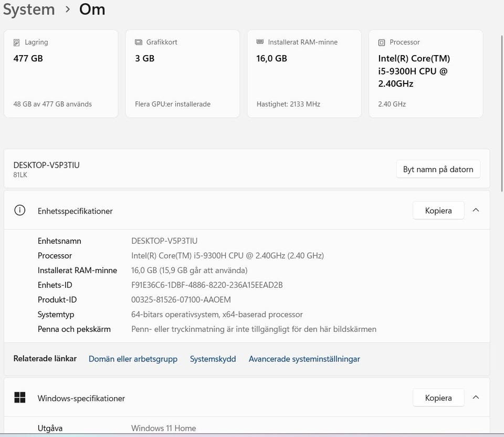Select "48 GB av 477 GB används" text

click(x=52, y=104)
